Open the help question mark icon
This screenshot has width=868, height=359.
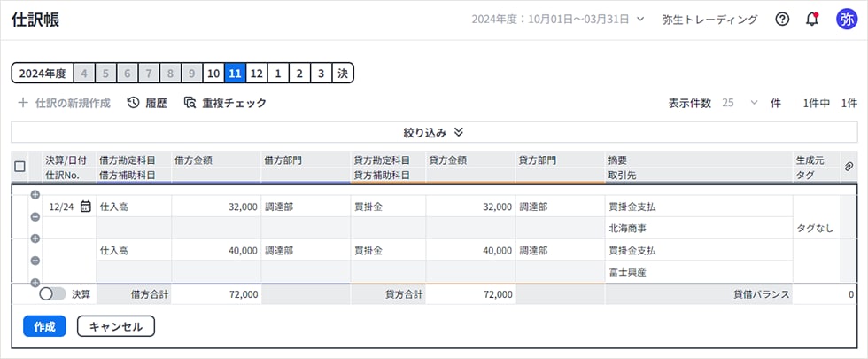click(782, 20)
